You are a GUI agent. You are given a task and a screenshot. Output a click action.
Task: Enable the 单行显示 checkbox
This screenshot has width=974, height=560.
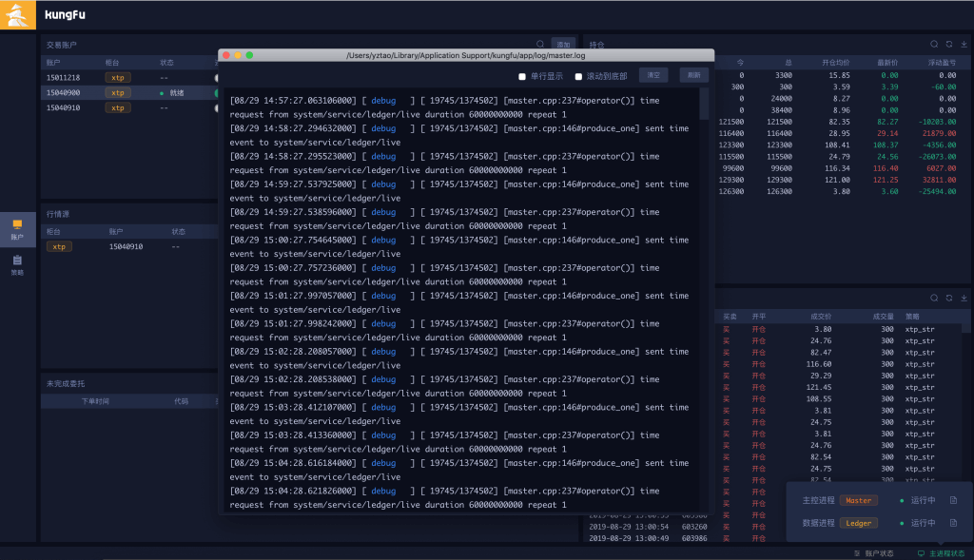tap(522, 76)
